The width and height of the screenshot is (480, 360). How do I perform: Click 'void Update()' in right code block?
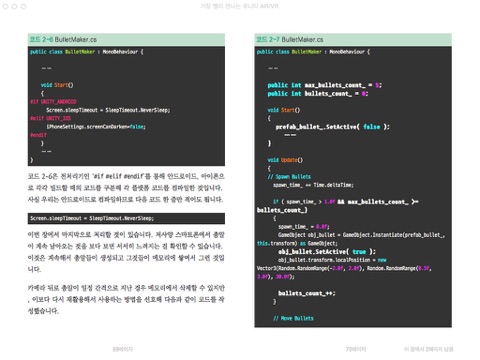[x=285, y=160]
